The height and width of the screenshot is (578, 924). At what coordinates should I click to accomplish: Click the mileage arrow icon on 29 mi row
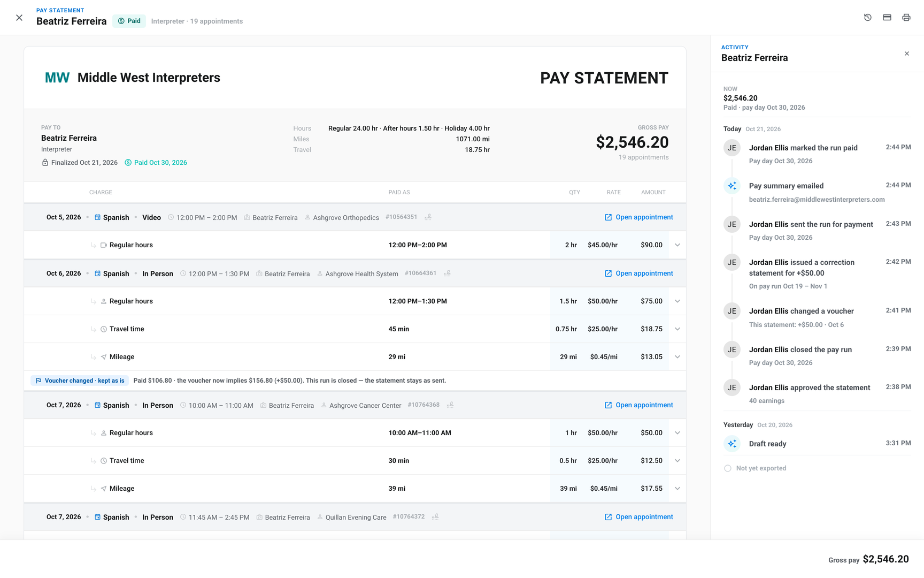pos(104,357)
